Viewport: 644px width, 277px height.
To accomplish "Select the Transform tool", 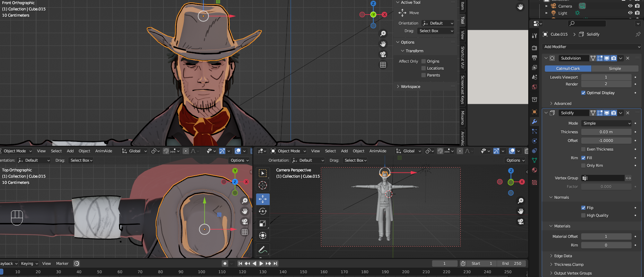I will point(263,236).
